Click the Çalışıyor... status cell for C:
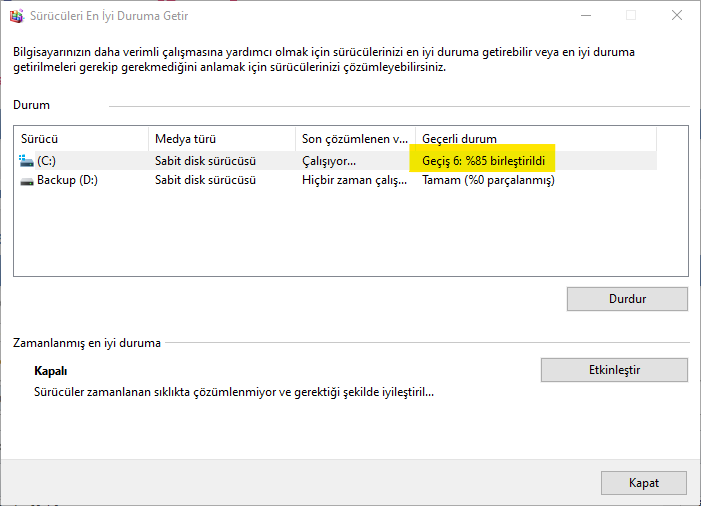 [329, 161]
